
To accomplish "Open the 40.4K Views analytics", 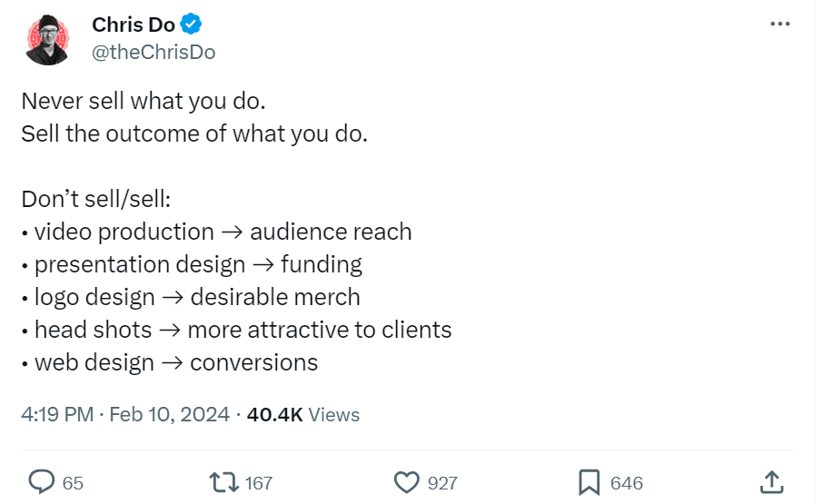I will tap(303, 414).
